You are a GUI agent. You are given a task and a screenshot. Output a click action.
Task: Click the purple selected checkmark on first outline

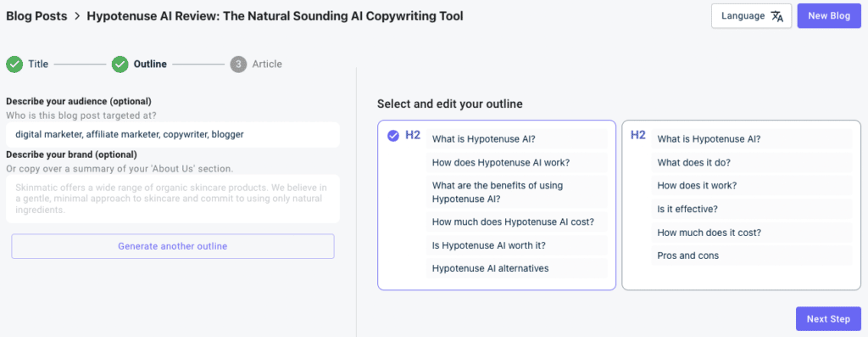pos(393,136)
